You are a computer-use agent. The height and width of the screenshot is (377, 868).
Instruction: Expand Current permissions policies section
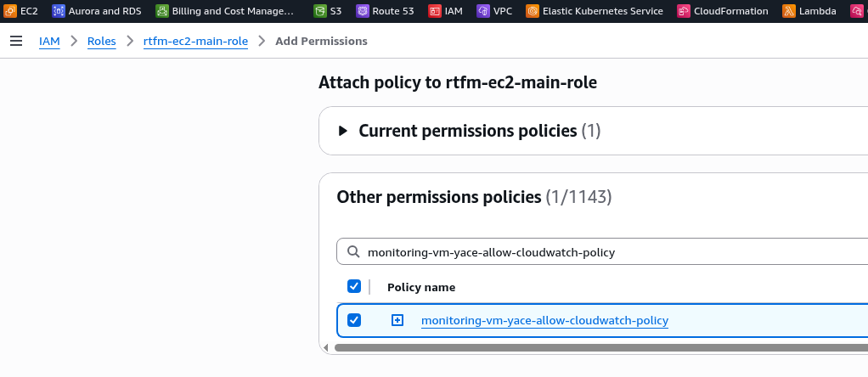coord(343,131)
